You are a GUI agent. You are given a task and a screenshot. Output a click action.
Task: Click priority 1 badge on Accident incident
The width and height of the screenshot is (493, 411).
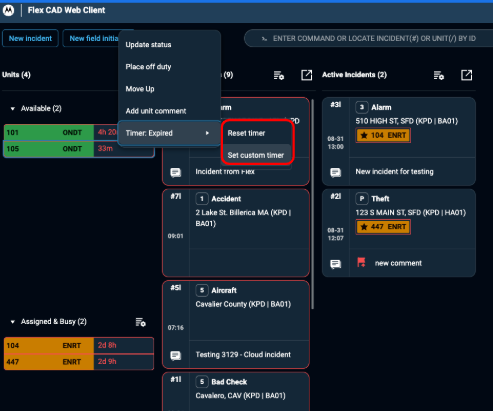pos(202,199)
